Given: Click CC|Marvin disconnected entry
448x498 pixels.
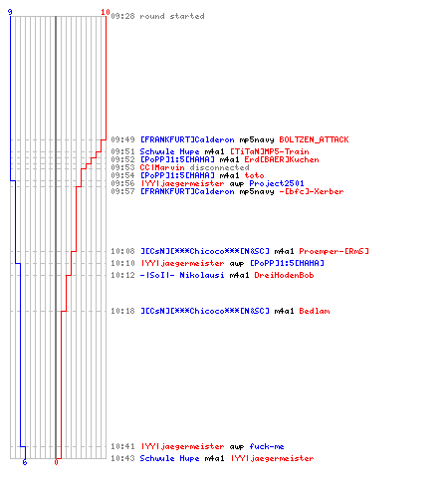Looking at the screenshot, I should [194, 167].
